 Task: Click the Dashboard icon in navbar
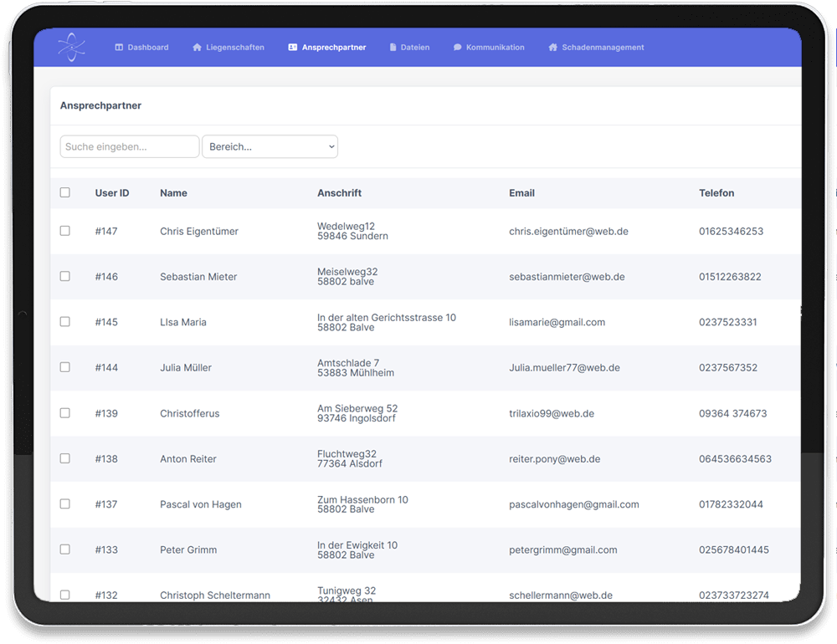(119, 48)
